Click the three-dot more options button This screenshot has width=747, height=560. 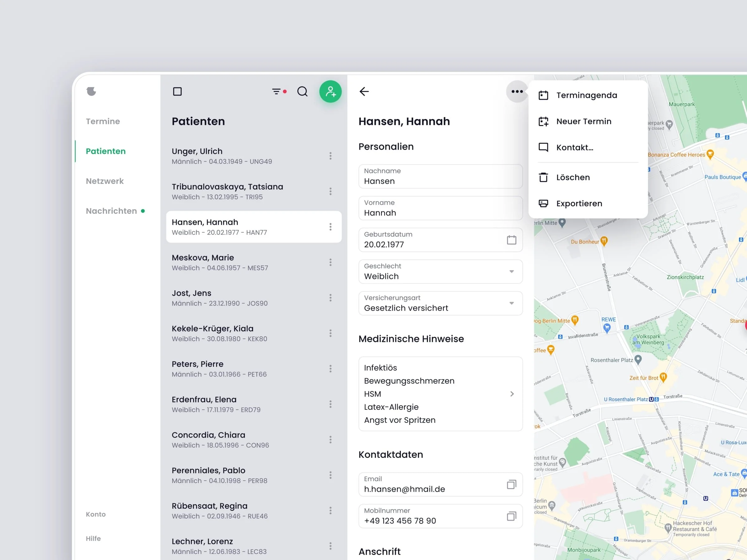coord(517,91)
